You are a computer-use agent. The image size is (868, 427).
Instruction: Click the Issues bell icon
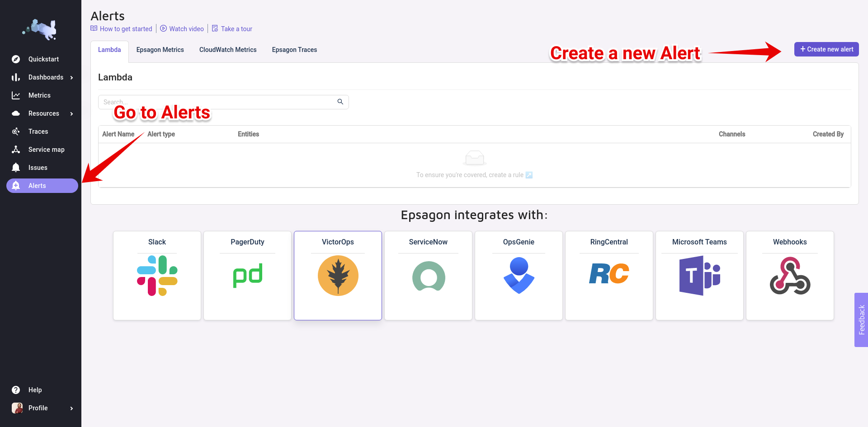click(x=16, y=168)
